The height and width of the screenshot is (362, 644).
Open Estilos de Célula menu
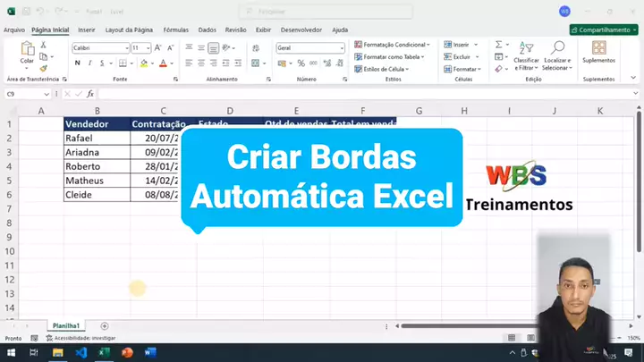382,69
